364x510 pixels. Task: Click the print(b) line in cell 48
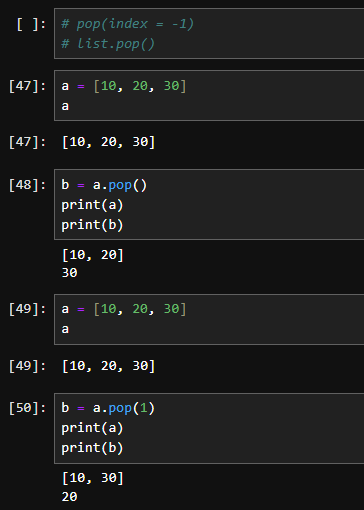click(92, 225)
